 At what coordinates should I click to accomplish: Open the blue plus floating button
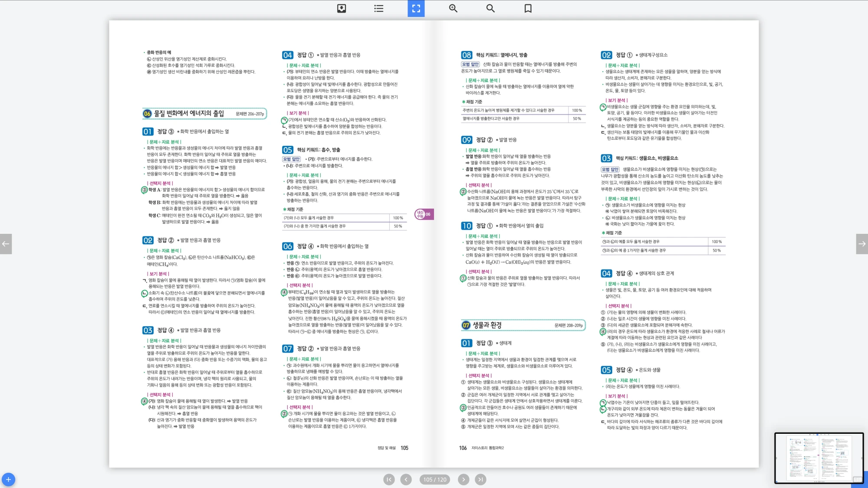[8, 479]
